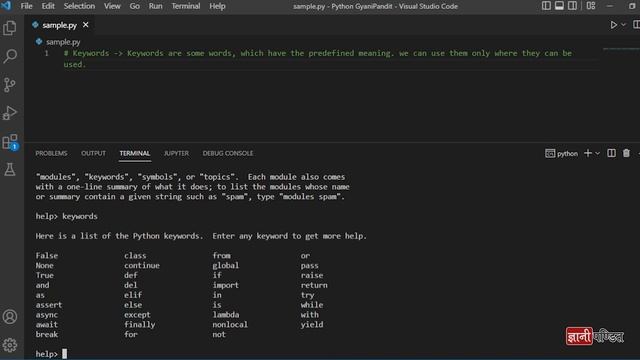Viewport: 640px width, 360px height.
Task: Open the Search view in activity bar
Action: pos(10,56)
